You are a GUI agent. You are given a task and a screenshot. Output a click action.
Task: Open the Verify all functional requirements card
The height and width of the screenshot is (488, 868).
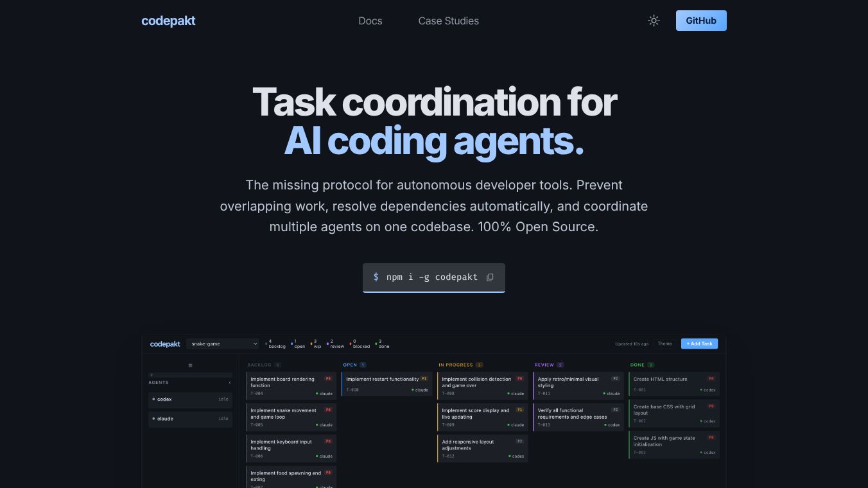tap(578, 417)
